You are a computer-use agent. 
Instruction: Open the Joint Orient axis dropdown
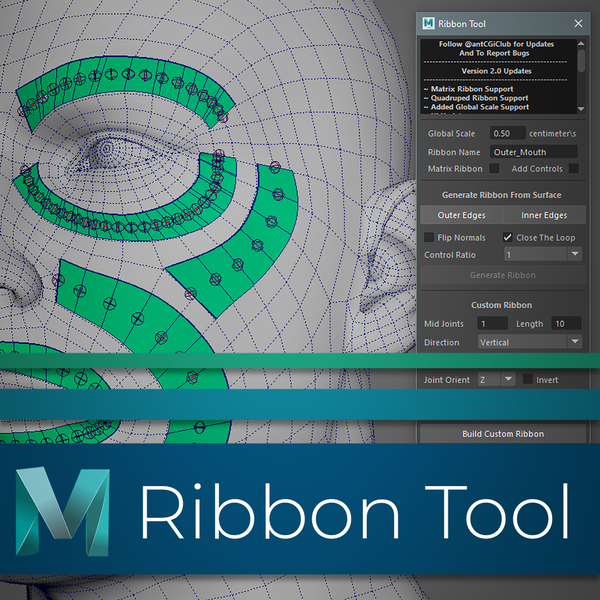tap(496, 380)
